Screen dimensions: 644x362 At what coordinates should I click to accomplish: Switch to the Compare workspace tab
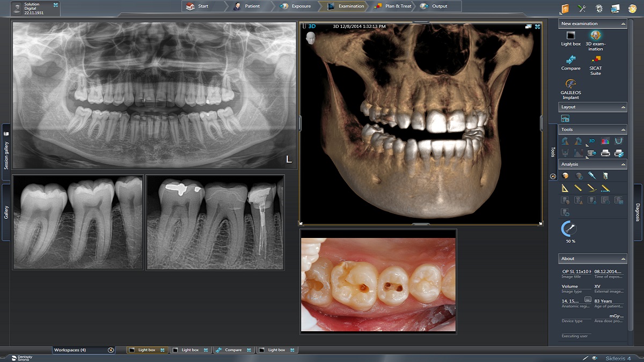pos(233,350)
